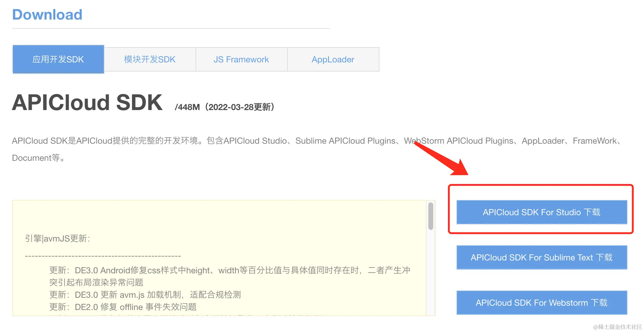Click the 引擎|avmJS更新 changelog heading
644x332 pixels.
point(57,238)
